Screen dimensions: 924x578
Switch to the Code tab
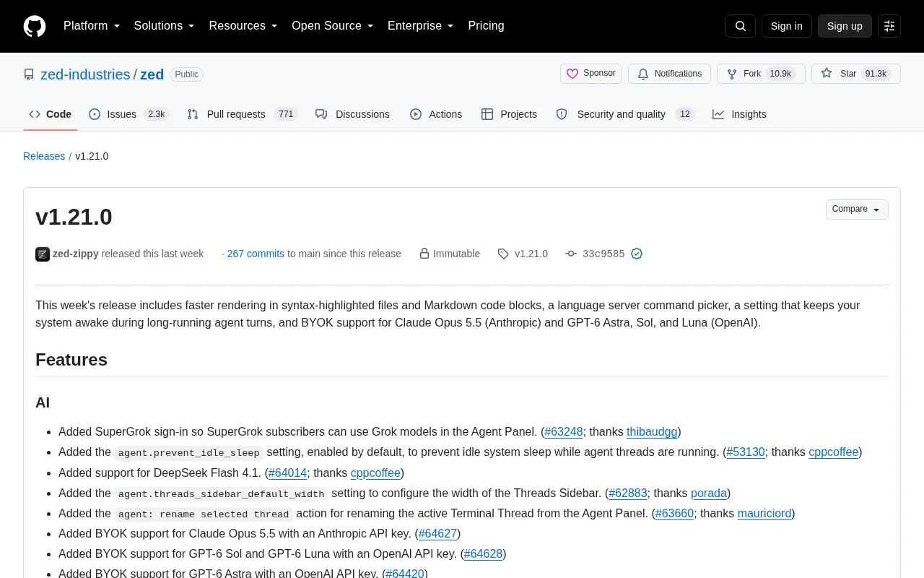pos(51,114)
